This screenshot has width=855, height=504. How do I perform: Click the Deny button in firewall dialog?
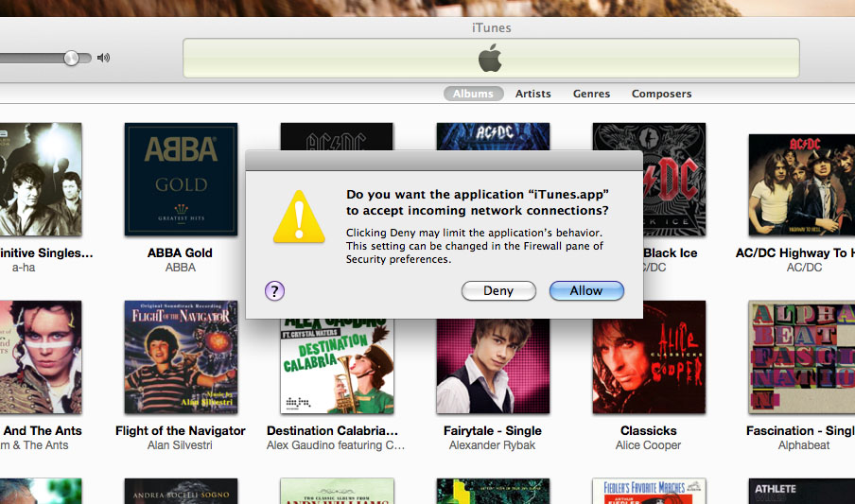click(498, 290)
